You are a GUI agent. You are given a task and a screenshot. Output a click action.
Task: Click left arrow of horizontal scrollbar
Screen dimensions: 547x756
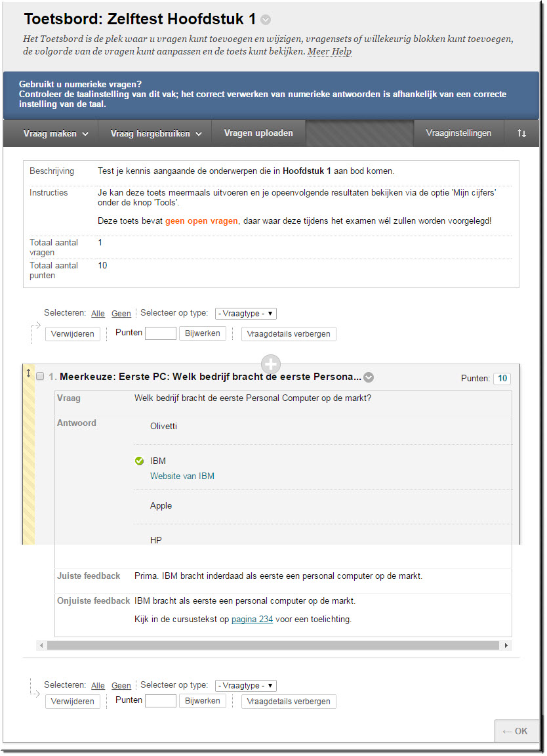(42, 646)
